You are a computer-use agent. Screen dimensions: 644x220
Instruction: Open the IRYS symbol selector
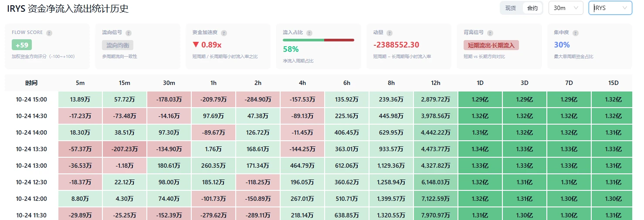(x=610, y=8)
